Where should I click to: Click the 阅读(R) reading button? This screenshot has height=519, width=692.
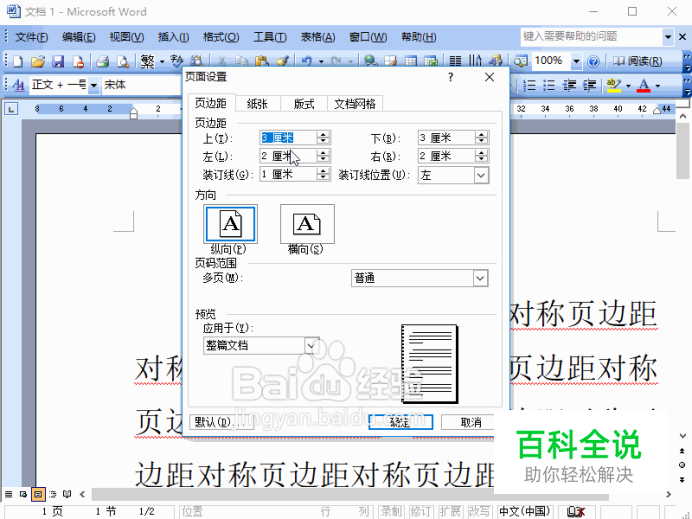click(x=638, y=61)
